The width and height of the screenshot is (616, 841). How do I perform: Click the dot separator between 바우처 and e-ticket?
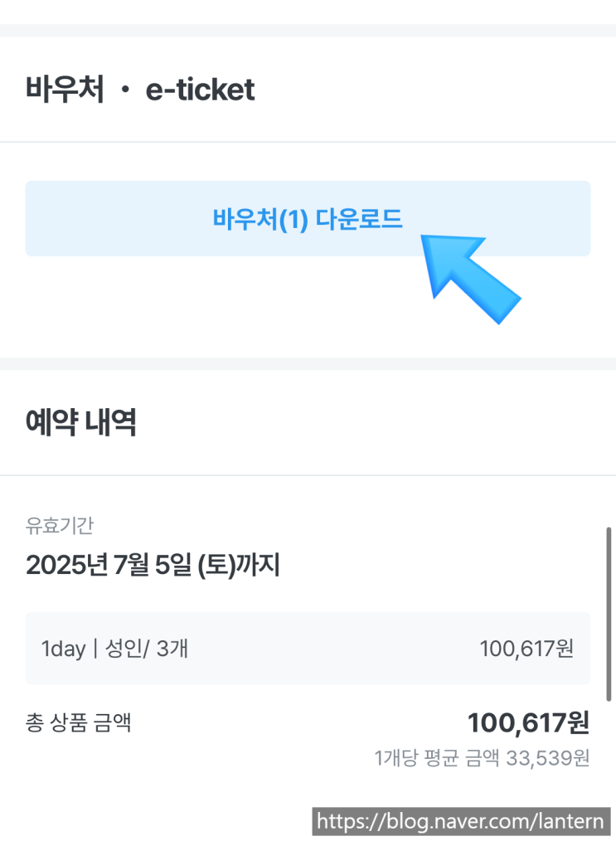click(125, 90)
